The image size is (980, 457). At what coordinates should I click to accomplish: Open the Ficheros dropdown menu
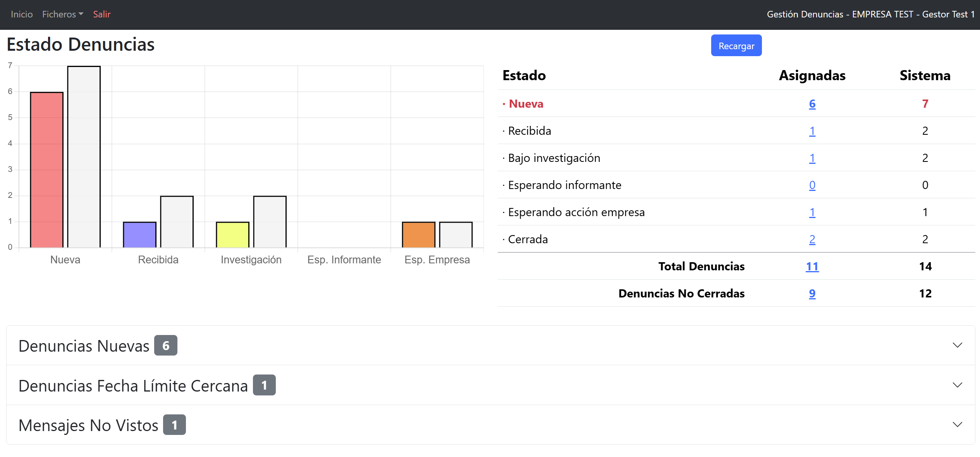[62, 14]
